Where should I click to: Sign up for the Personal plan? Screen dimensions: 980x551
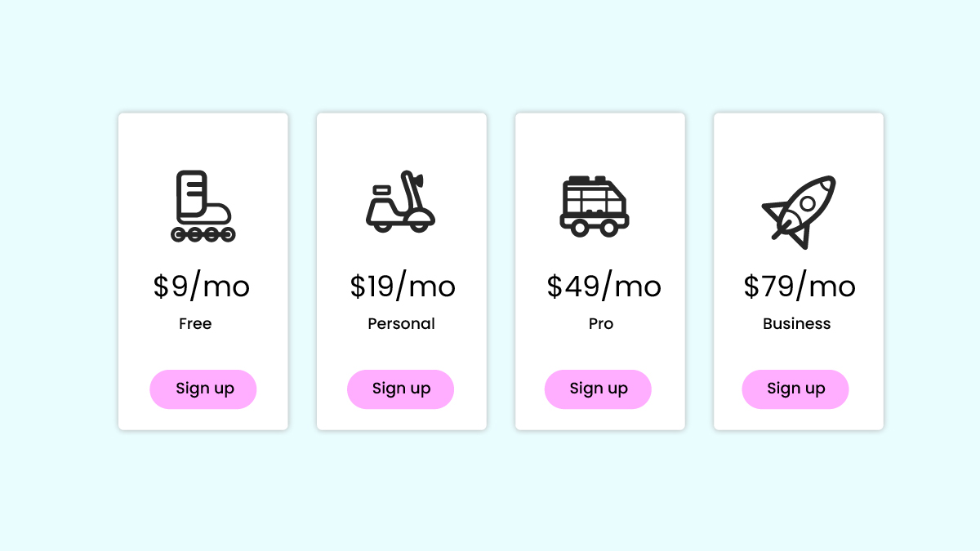pos(401,389)
